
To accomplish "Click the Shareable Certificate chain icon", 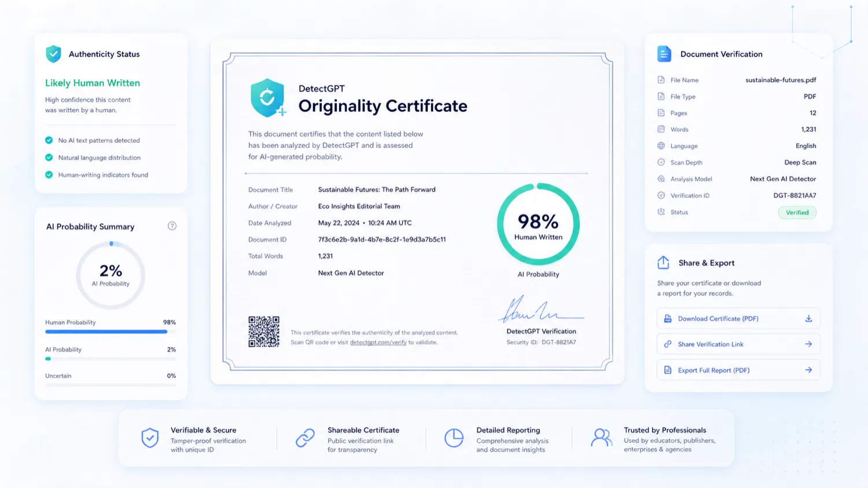I will (x=305, y=438).
